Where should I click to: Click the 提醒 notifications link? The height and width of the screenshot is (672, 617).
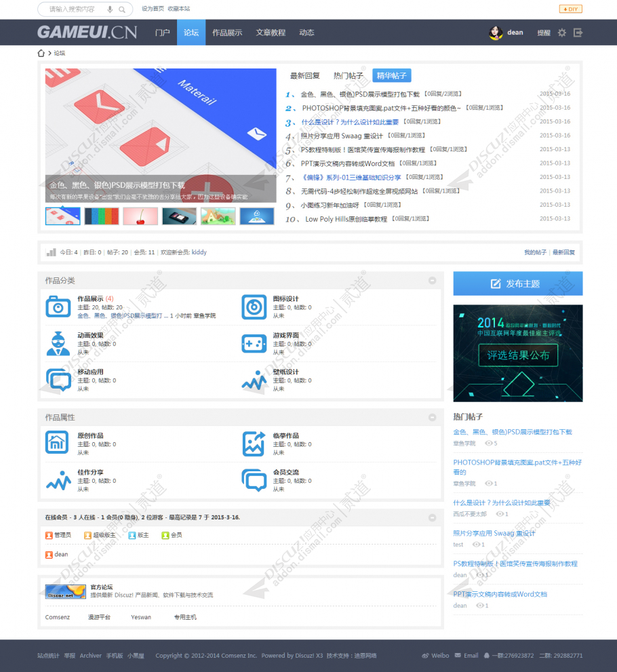point(544,33)
